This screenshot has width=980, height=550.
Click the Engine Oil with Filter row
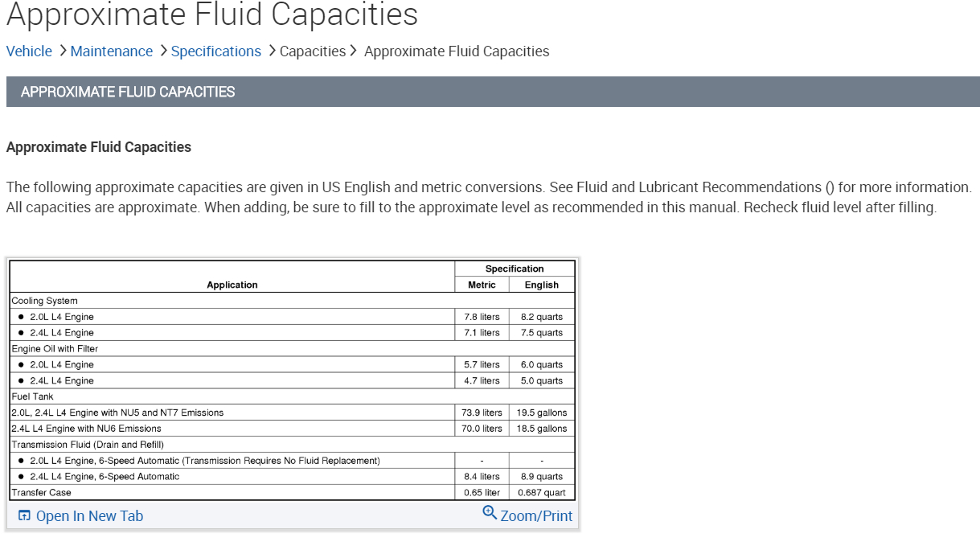[x=55, y=349]
